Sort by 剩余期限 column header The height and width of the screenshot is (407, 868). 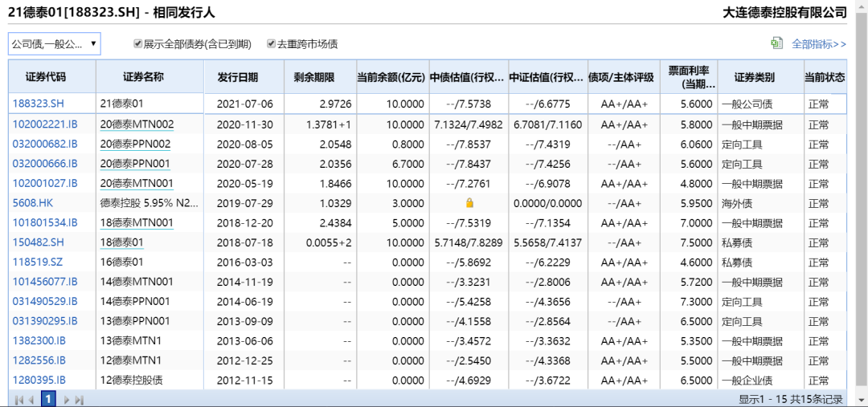click(313, 77)
